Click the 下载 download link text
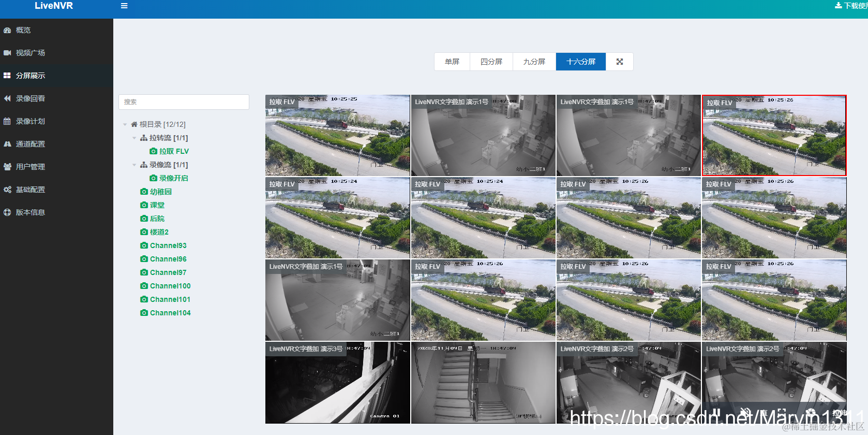868x435 pixels. (856, 6)
